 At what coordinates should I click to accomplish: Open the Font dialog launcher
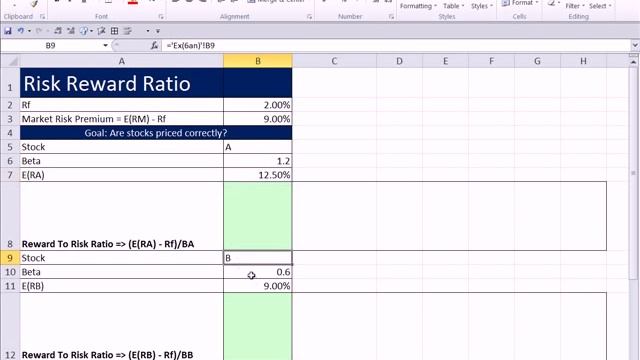coord(161,17)
